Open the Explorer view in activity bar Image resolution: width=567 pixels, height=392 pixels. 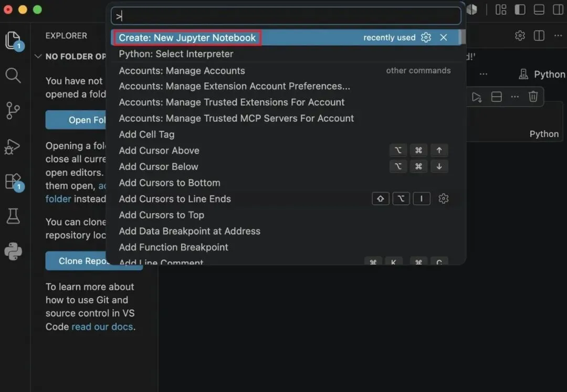(13, 40)
